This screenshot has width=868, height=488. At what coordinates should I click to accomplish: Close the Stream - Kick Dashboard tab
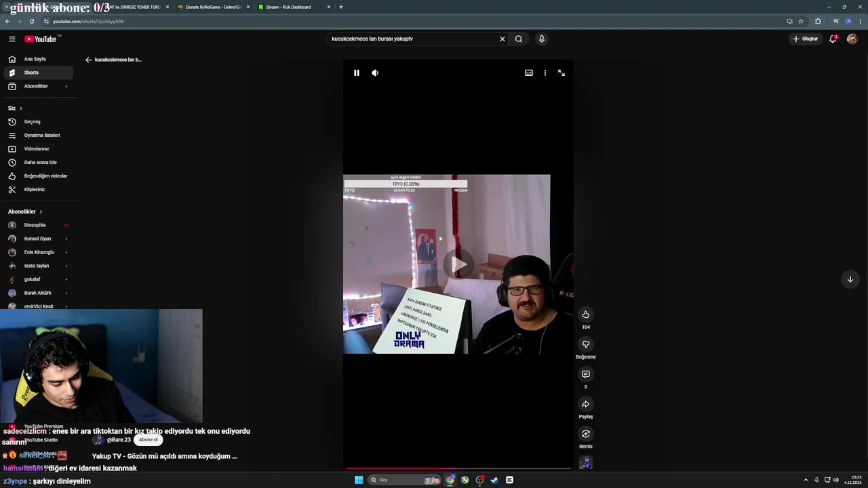tap(329, 7)
